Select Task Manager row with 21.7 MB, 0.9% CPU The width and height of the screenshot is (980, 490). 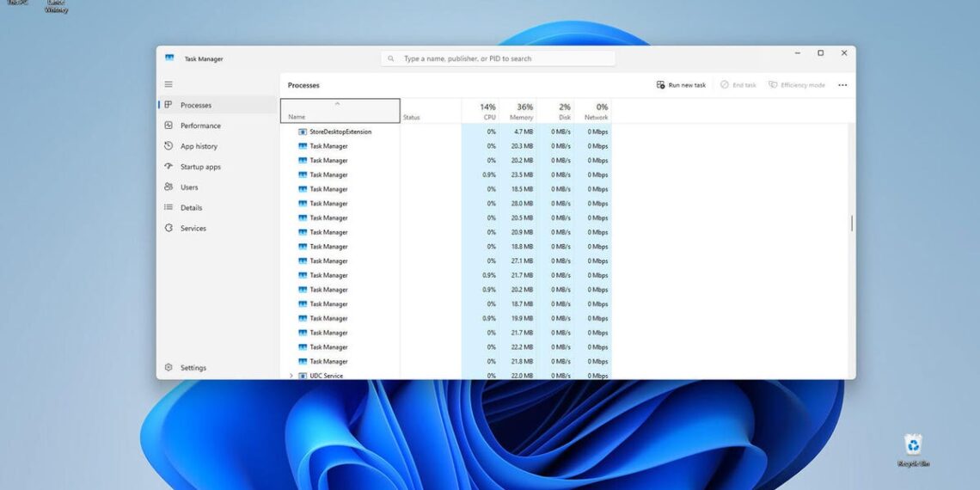[x=445, y=276]
